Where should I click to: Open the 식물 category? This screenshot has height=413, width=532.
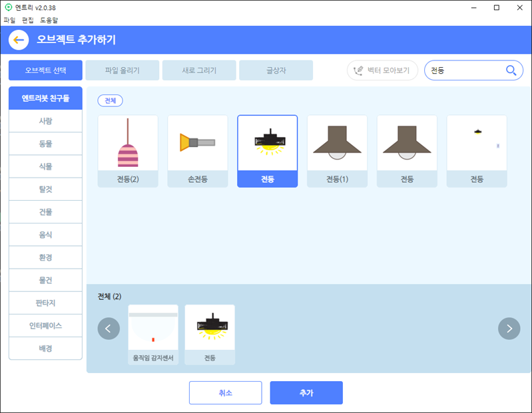(45, 166)
